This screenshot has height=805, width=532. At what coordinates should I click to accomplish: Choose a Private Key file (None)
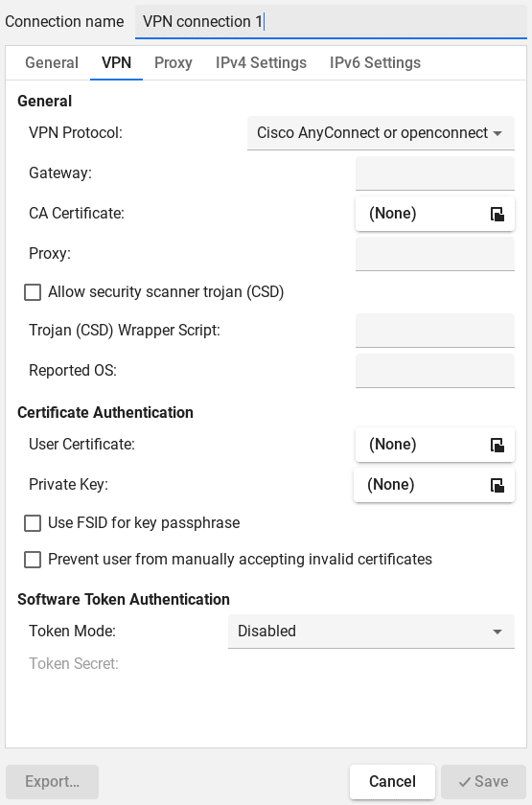(434, 485)
